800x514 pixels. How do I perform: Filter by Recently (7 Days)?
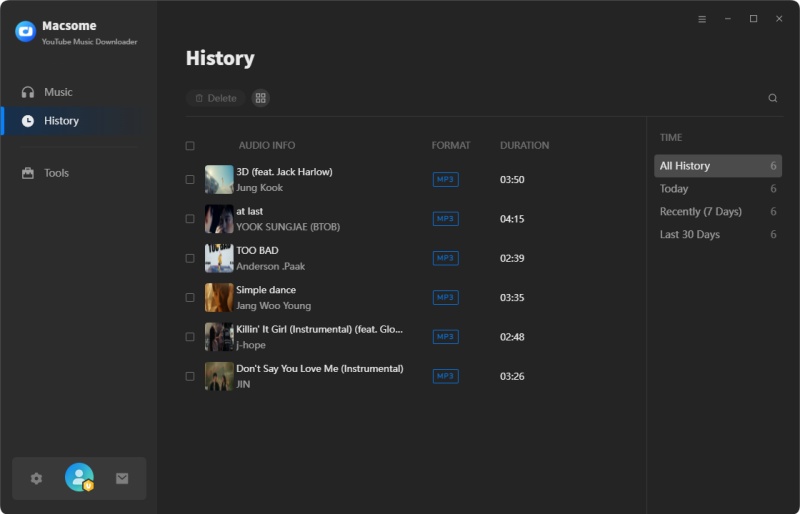click(x=718, y=211)
